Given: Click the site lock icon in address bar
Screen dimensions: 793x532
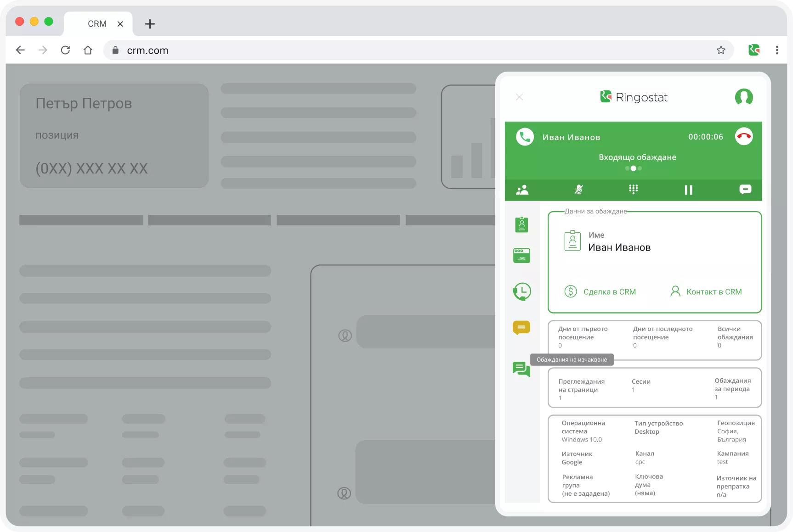Looking at the screenshot, I should click(x=115, y=50).
